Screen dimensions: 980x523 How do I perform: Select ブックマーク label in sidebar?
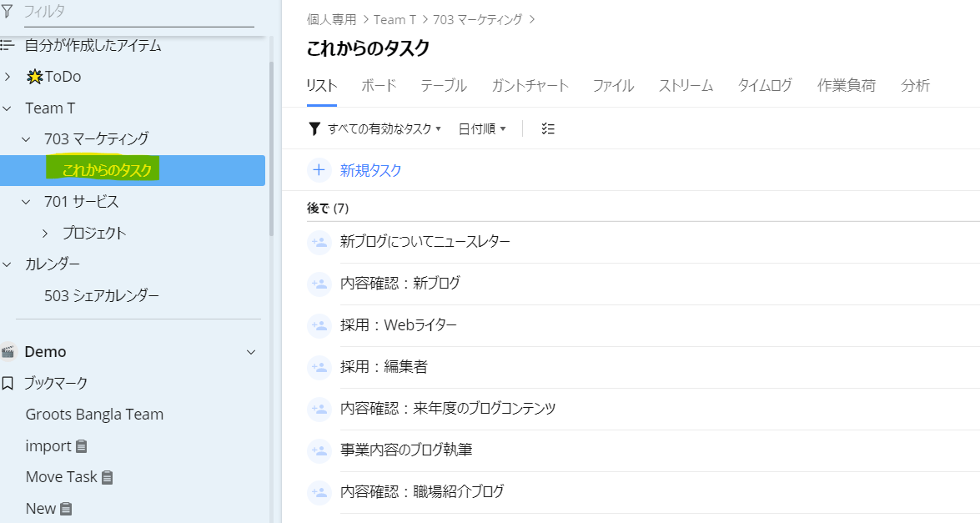point(56,383)
